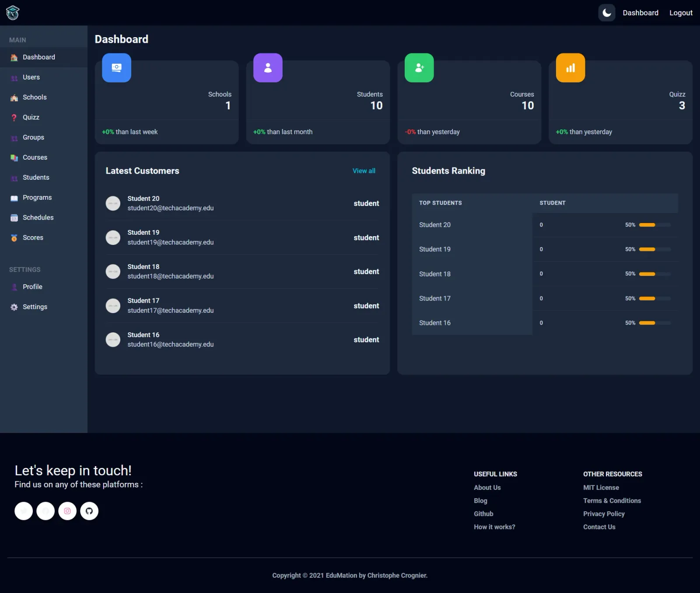
Task: Open the Instagram social icon
Action: (x=67, y=511)
